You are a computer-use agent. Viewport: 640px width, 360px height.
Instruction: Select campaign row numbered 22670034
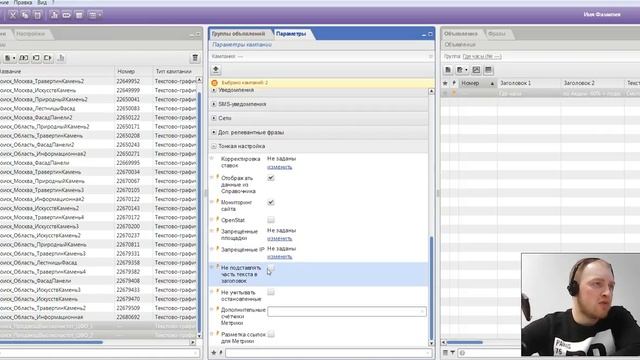98,172
